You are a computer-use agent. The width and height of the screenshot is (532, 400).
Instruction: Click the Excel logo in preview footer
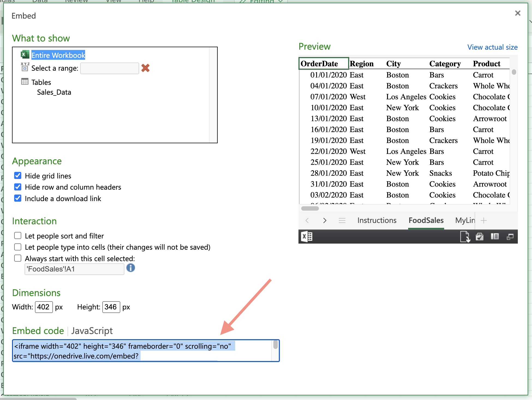[307, 237]
